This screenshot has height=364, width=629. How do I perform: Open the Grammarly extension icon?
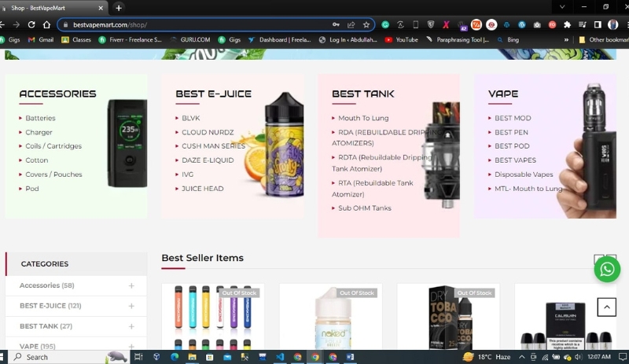coord(385,25)
